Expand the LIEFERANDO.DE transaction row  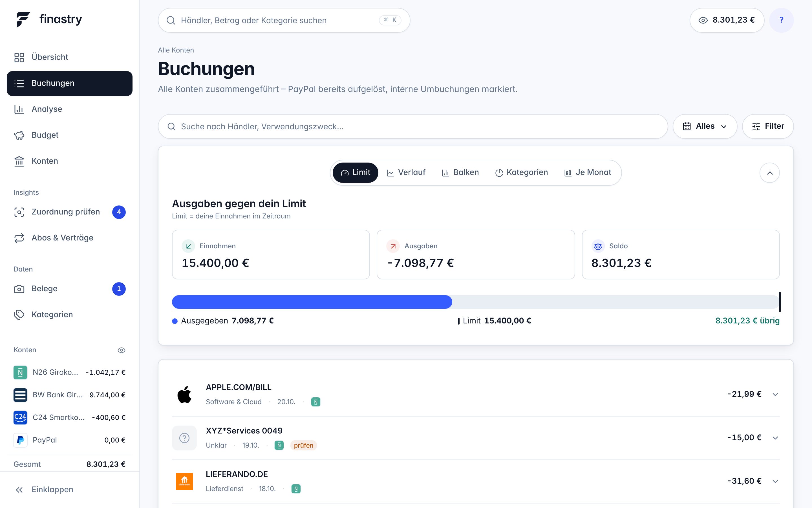[775, 481]
